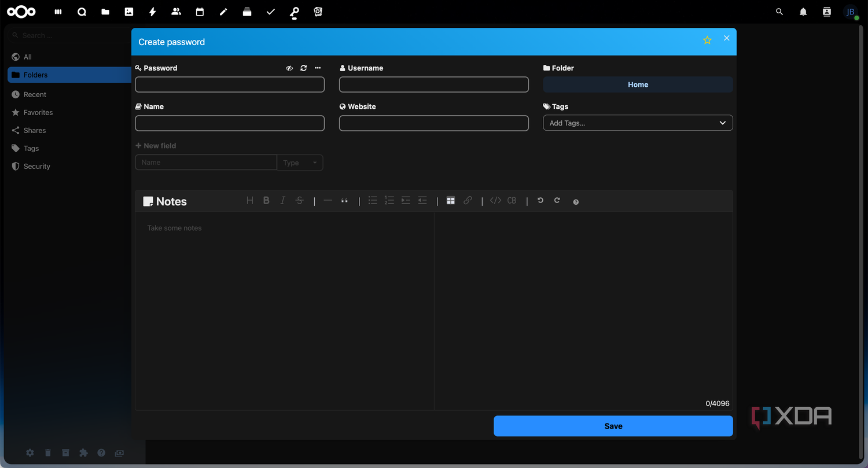Choose the Home folder button
This screenshot has width=868, height=468.
click(638, 84)
